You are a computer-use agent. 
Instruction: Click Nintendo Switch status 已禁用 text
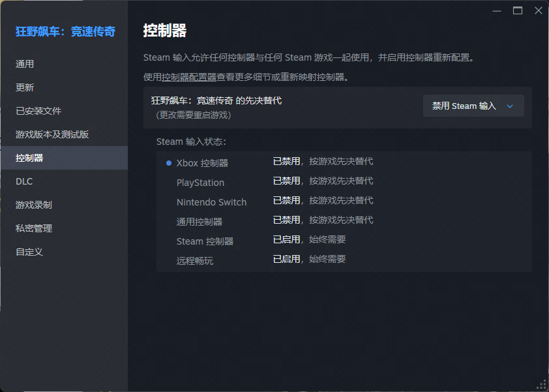[286, 201]
